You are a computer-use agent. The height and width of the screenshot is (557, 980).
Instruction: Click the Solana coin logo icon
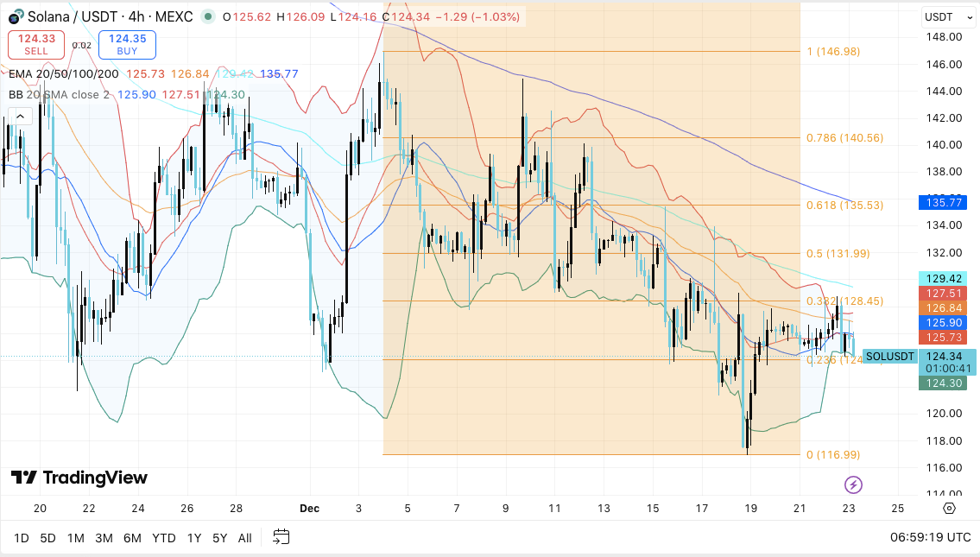pos(15,16)
